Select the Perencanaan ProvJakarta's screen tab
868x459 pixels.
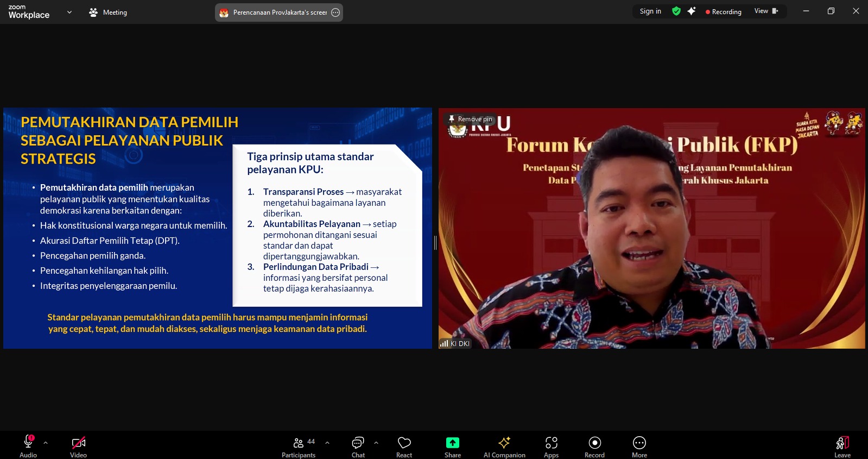pos(279,12)
